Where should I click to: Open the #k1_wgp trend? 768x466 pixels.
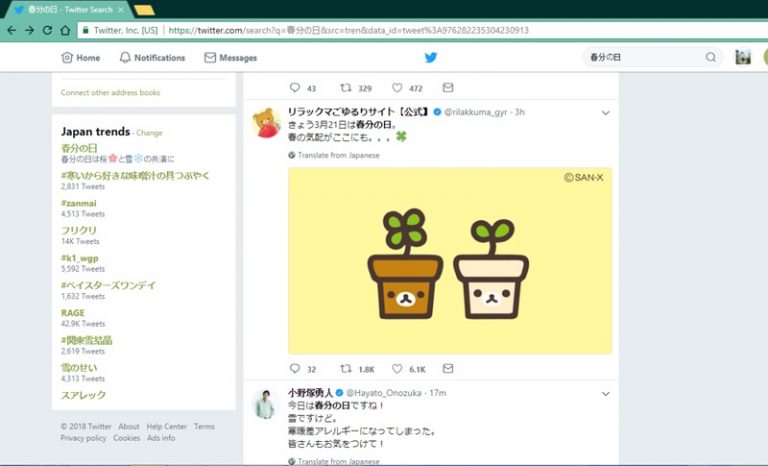(x=79, y=258)
